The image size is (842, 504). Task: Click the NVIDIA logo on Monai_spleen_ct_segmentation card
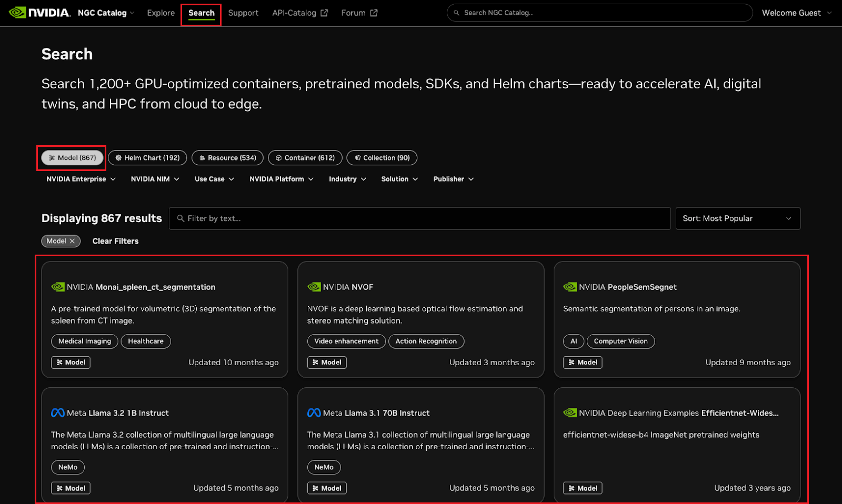pos(58,287)
